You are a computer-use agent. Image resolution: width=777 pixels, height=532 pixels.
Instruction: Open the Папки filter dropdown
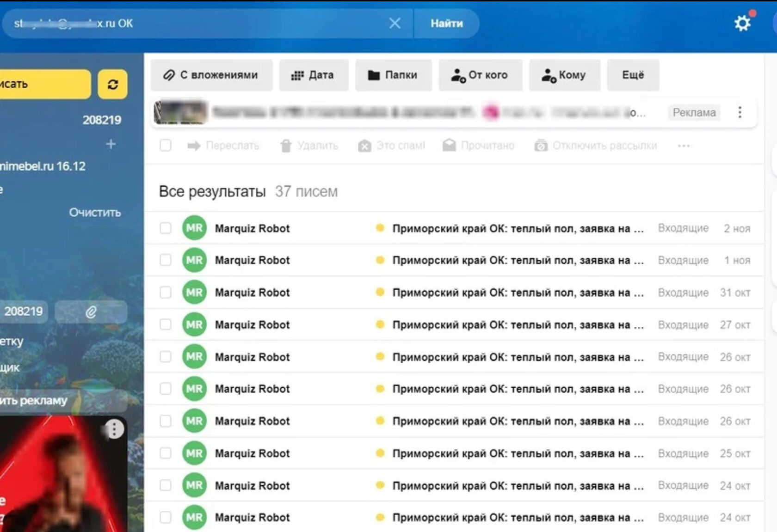click(x=393, y=75)
